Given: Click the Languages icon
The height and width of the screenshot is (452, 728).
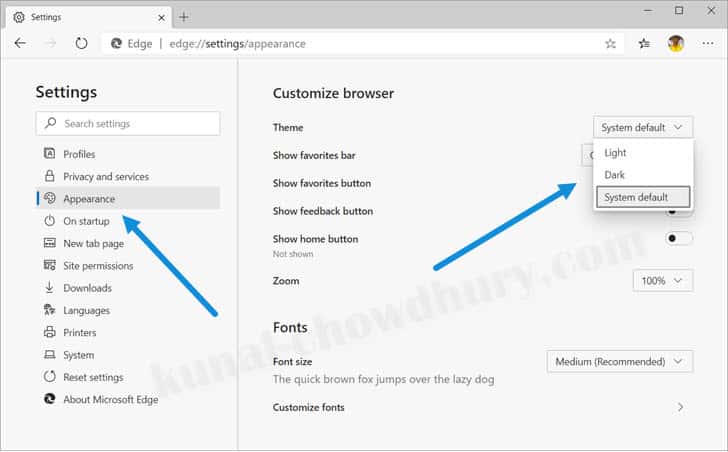Looking at the screenshot, I should 50,310.
